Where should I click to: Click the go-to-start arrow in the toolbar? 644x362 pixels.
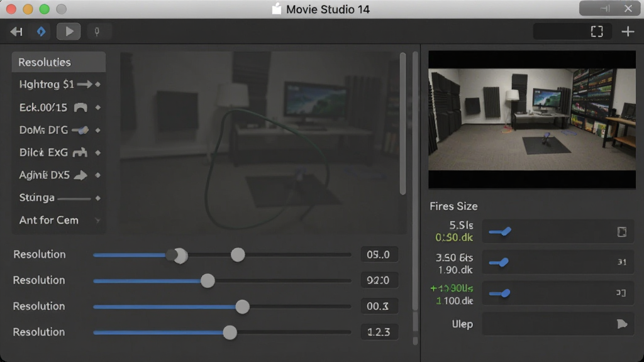16,31
